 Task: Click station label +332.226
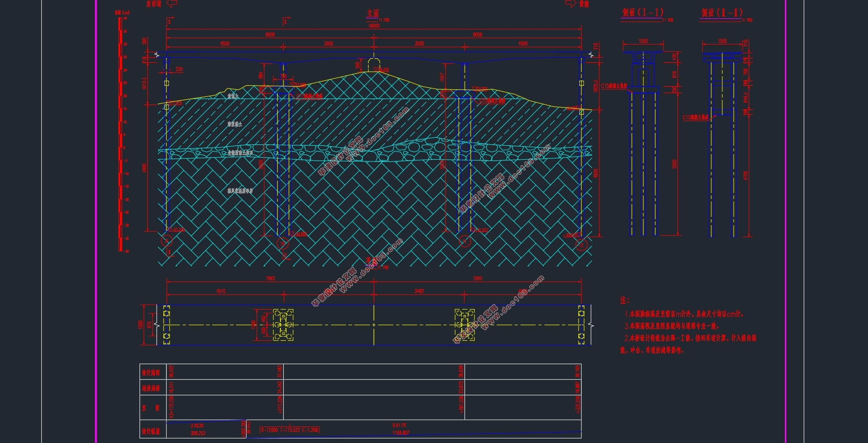pos(577,404)
